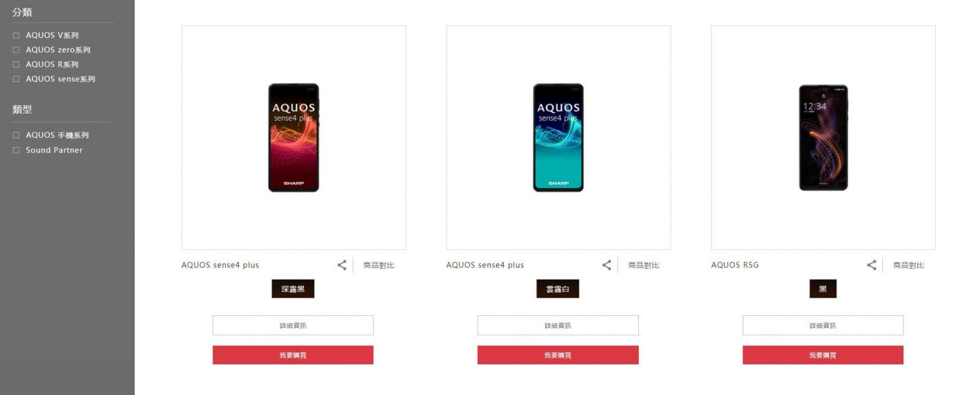980x395 pixels.
Task: Share the first AQUOS sense4 plus product
Action: coord(342,265)
